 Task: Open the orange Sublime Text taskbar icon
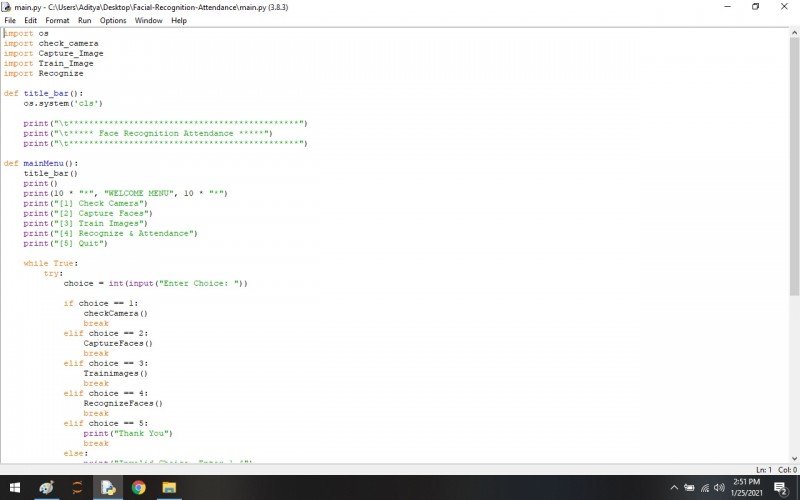pos(77,488)
